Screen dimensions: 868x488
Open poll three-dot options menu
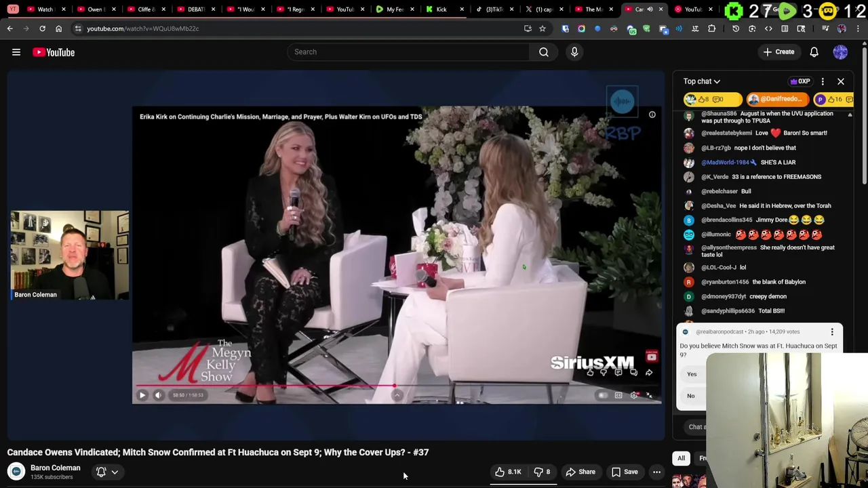pos(832,332)
